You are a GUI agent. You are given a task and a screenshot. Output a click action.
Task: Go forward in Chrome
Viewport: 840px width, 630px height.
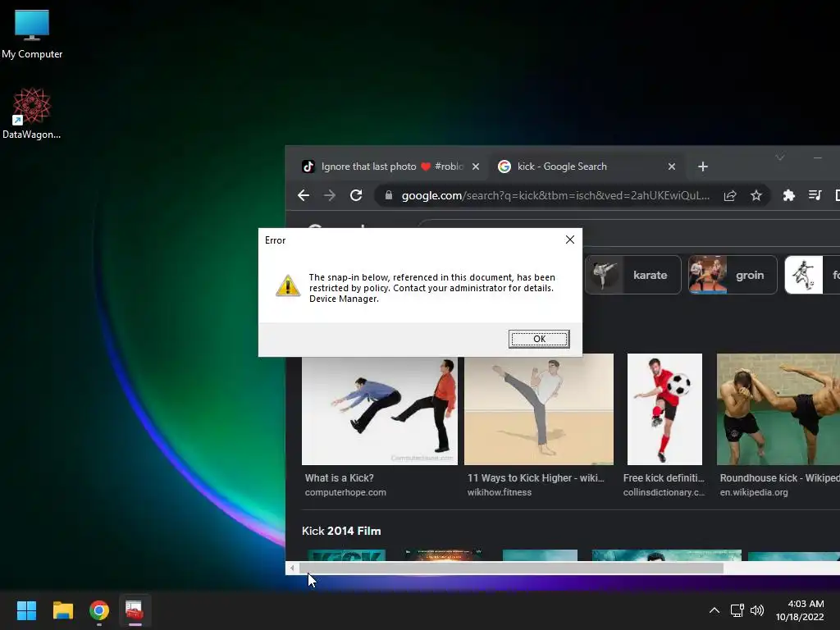click(x=330, y=195)
